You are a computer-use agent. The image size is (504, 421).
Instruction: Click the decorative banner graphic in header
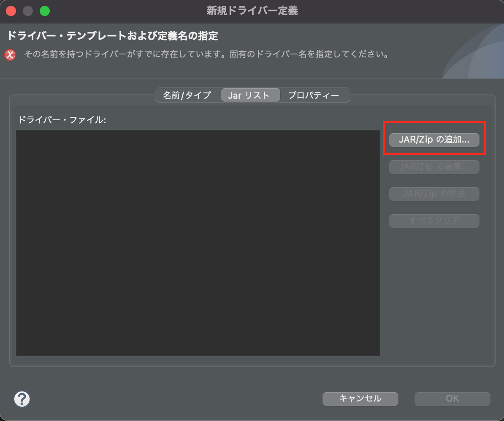coord(475,53)
